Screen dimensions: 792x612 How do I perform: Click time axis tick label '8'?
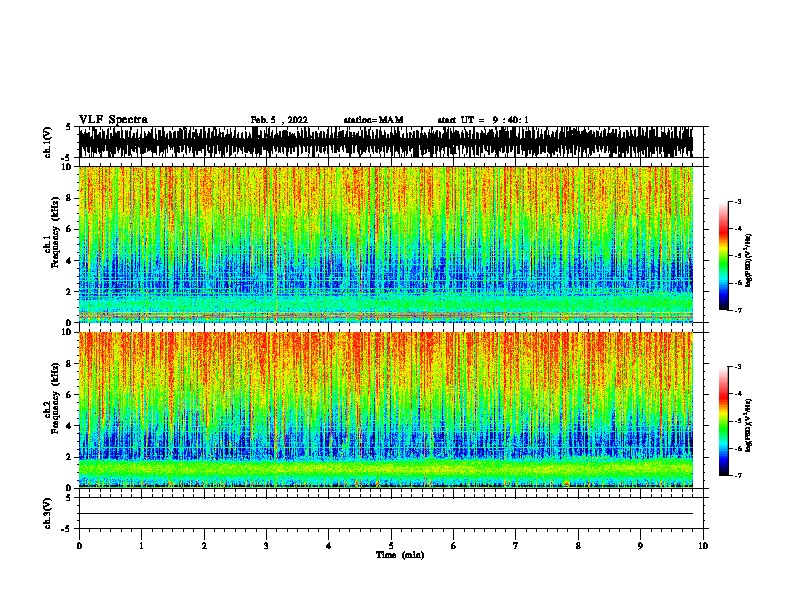[578, 546]
